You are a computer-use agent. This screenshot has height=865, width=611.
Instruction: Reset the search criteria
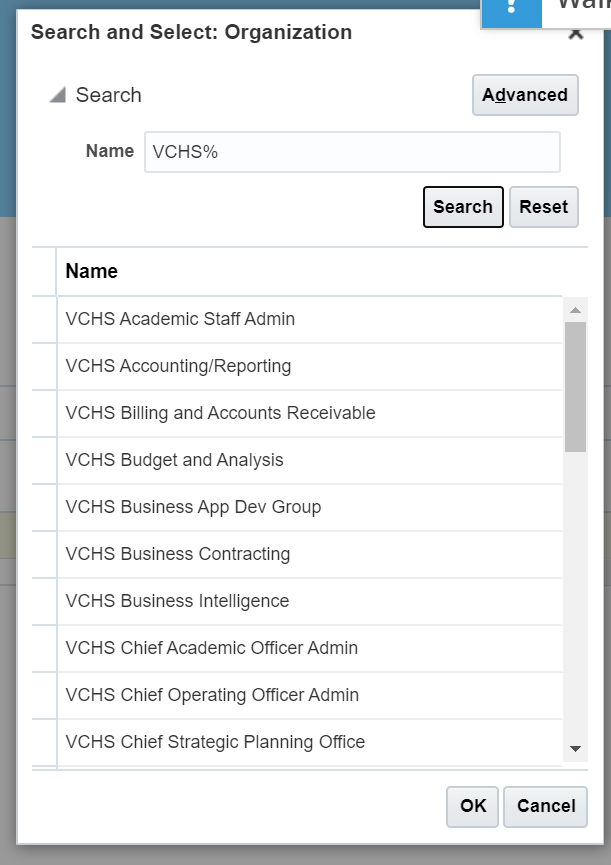543,207
